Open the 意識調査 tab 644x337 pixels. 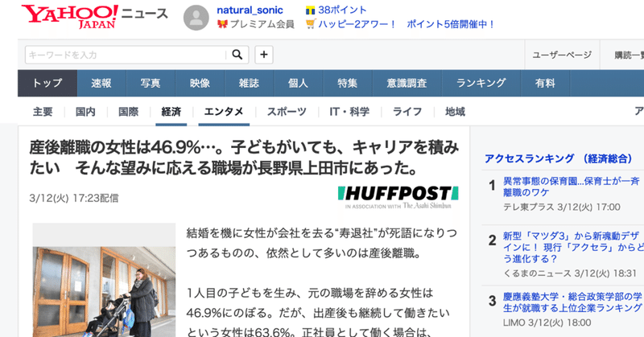[x=407, y=83]
